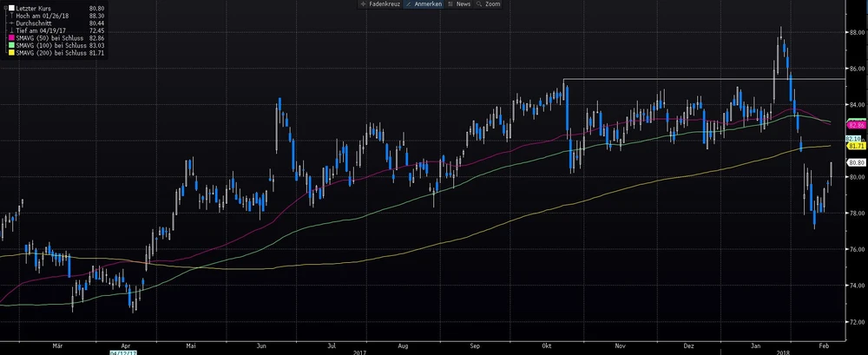Image resolution: width=868 pixels, height=355 pixels.
Task: Click the SMAVG (50) bei Schluss label
Action: [50, 39]
